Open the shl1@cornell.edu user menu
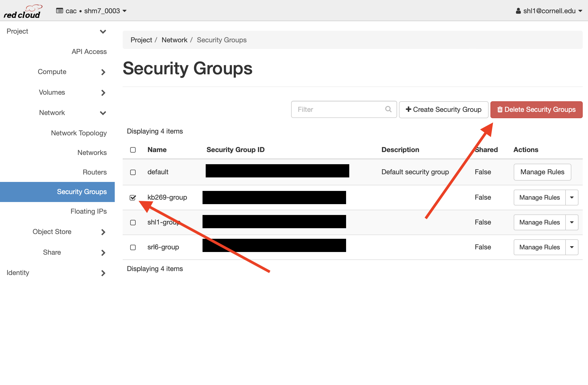588x385 pixels. point(549,11)
